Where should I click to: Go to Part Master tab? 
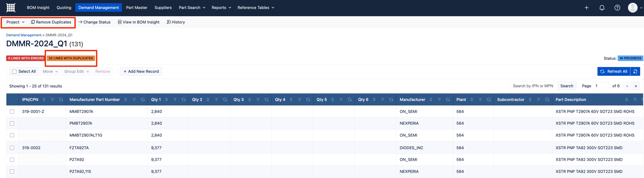click(137, 8)
